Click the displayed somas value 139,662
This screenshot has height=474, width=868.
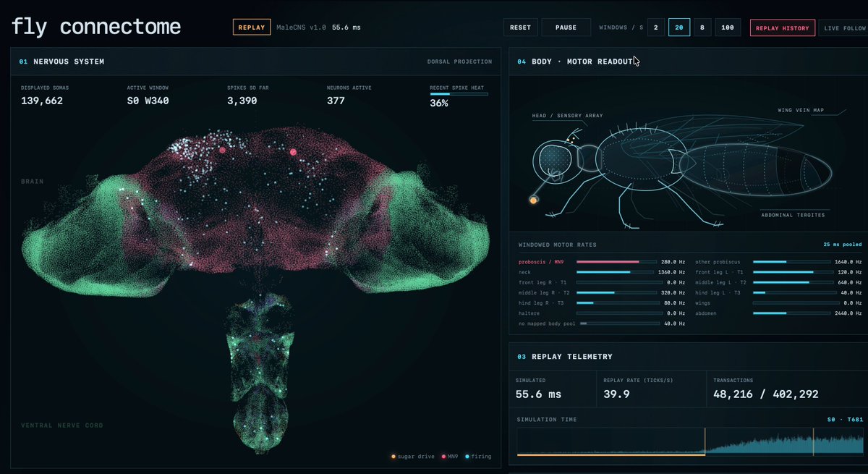(x=42, y=101)
